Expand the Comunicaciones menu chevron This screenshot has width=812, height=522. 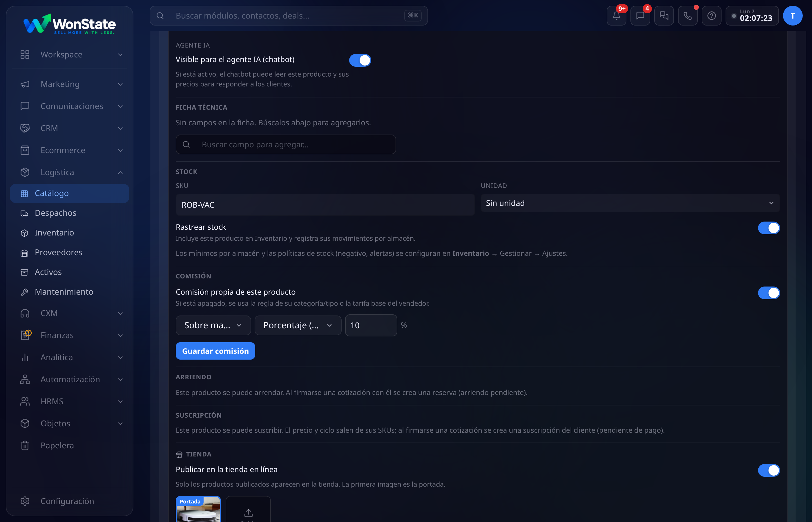click(120, 106)
